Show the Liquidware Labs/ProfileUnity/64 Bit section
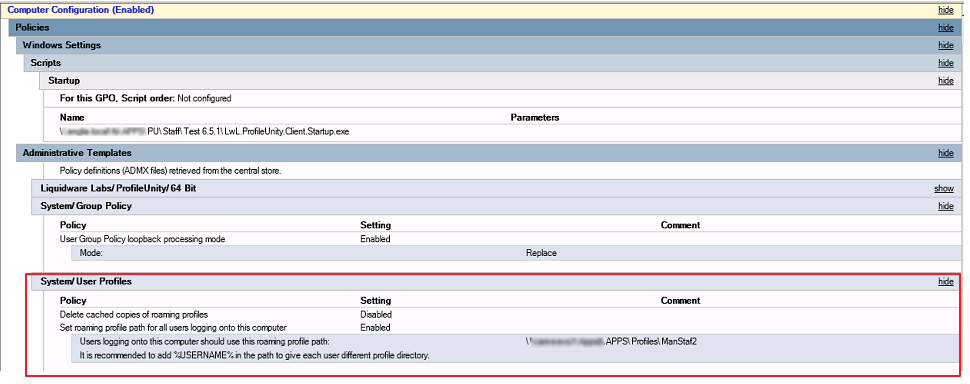 [x=944, y=188]
